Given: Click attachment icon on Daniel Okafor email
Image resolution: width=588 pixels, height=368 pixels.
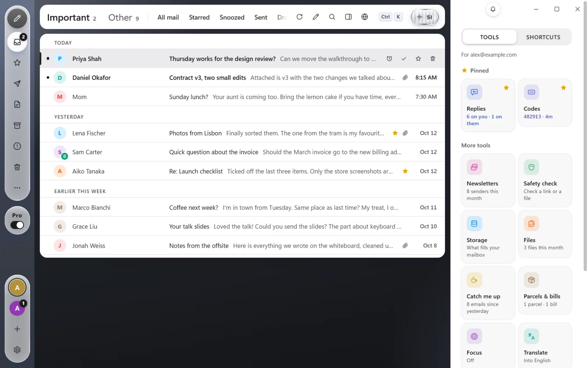Looking at the screenshot, I should (405, 78).
